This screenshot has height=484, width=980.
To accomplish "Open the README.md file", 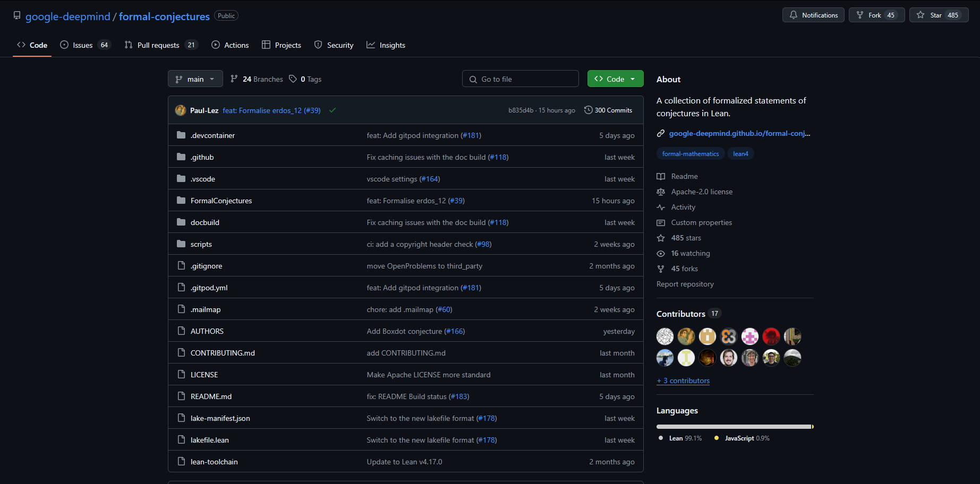I will pyautogui.click(x=211, y=396).
